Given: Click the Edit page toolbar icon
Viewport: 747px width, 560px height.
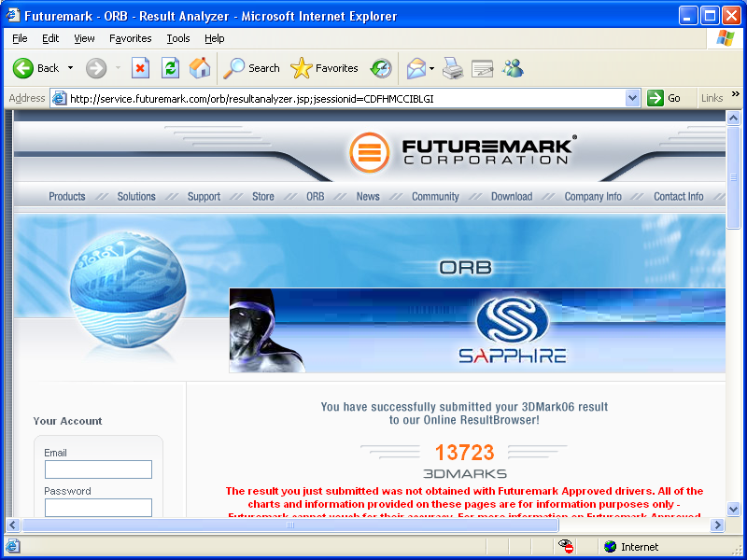Looking at the screenshot, I should point(482,68).
